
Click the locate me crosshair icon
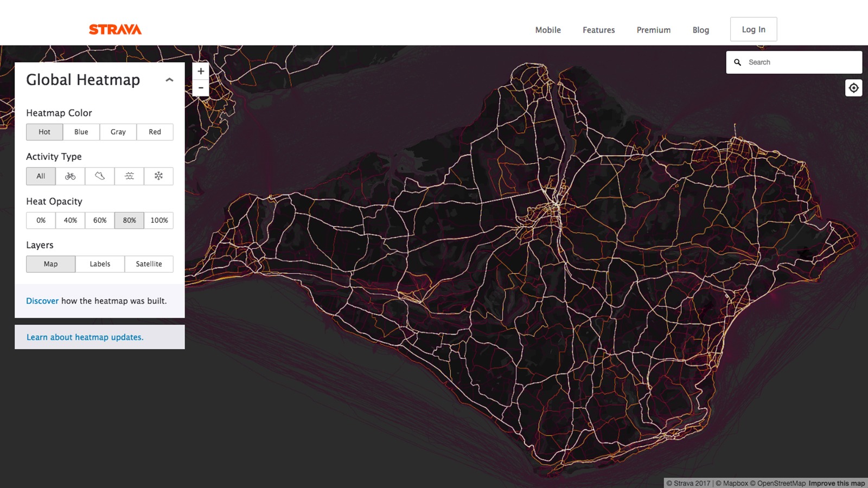(853, 88)
